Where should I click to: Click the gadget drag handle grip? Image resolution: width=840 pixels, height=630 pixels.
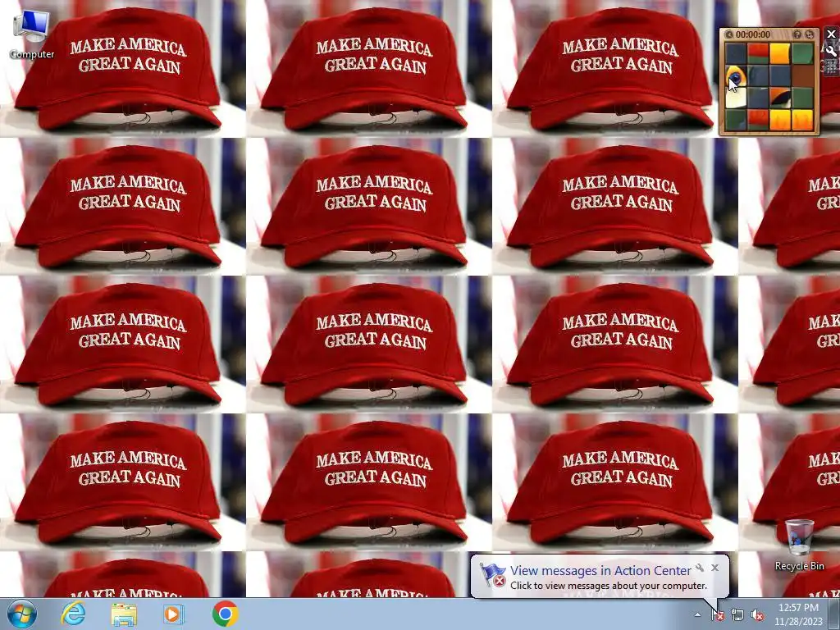click(831, 66)
